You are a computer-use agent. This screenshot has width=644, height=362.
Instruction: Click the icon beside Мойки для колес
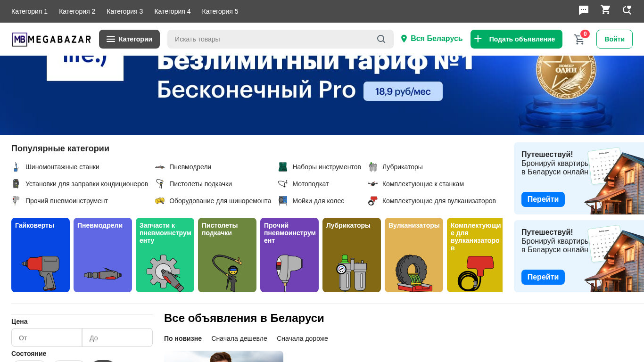coord(283,201)
